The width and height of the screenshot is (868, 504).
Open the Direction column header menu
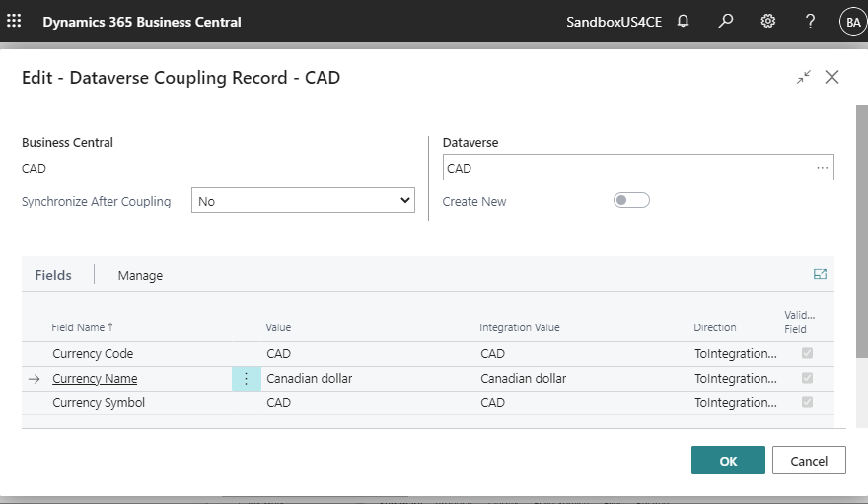point(715,327)
